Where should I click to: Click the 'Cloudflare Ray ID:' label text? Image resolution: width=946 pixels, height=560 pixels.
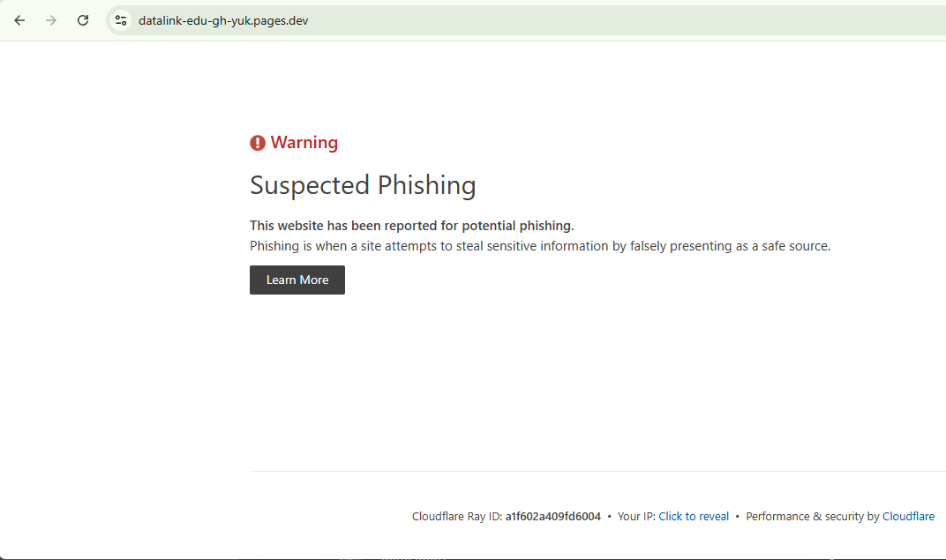point(457,517)
